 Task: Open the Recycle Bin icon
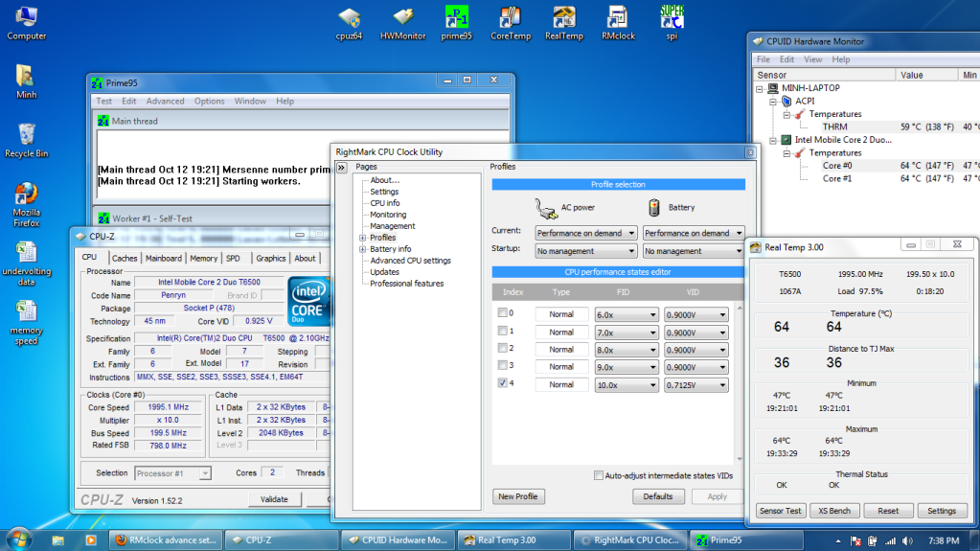(x=26, y=140)
